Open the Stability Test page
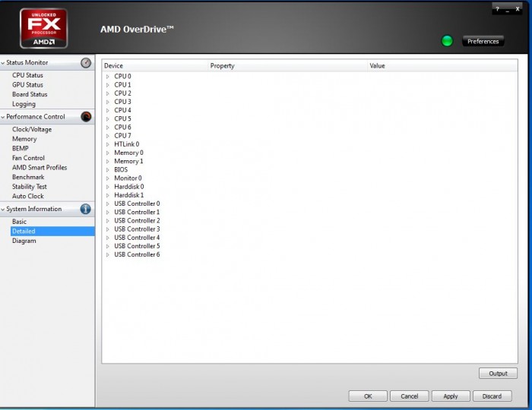Viewport: 532px width, 410px height. 30,186
